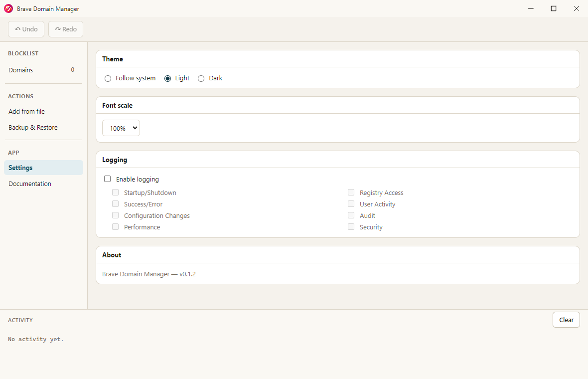The height and width of the screenshot is (379, 588).
Task: Open the Font scale 100% dropdown
Action: pyautogui.click(x=121, y=128)
